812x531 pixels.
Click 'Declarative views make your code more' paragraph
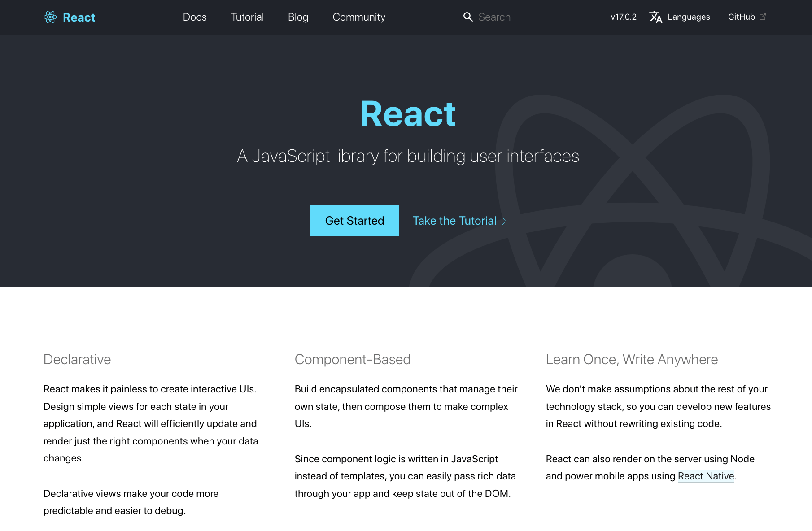(x=131, y=502)
